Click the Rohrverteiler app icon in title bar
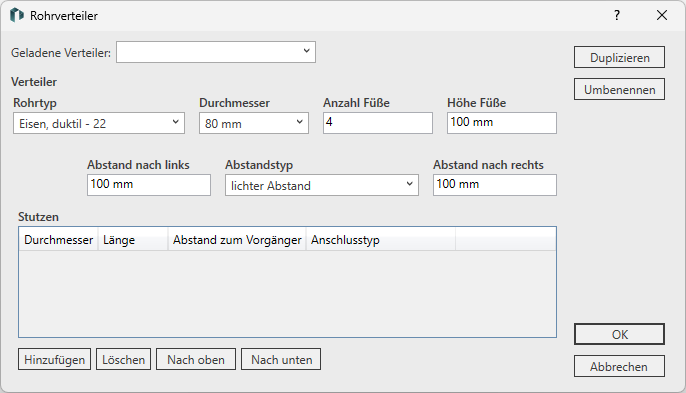Screen dimensions: 686x393 (x=17, y=15)
